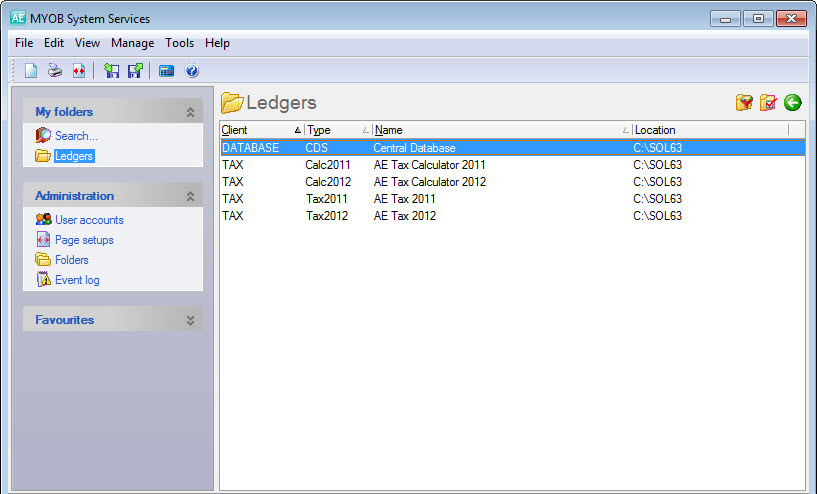Click the ledger checklist icon with red tick
817x494 pixels.
point(768,102)
